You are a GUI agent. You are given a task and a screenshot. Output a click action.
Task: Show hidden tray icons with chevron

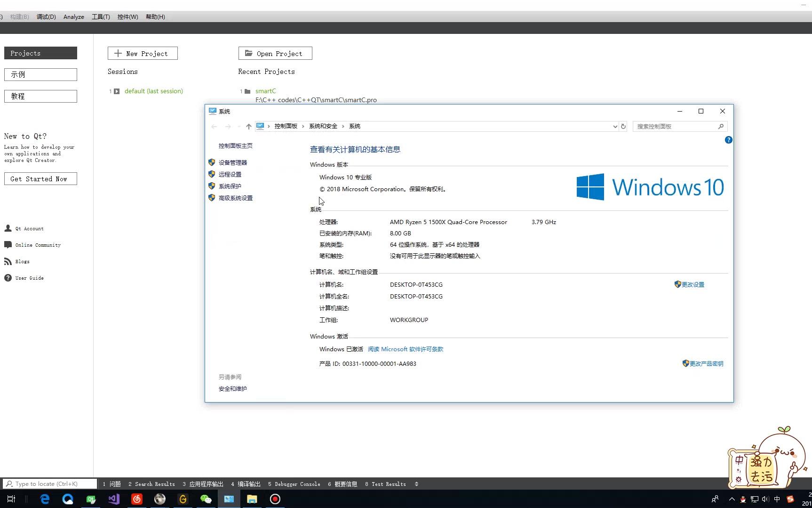[732, 499]
